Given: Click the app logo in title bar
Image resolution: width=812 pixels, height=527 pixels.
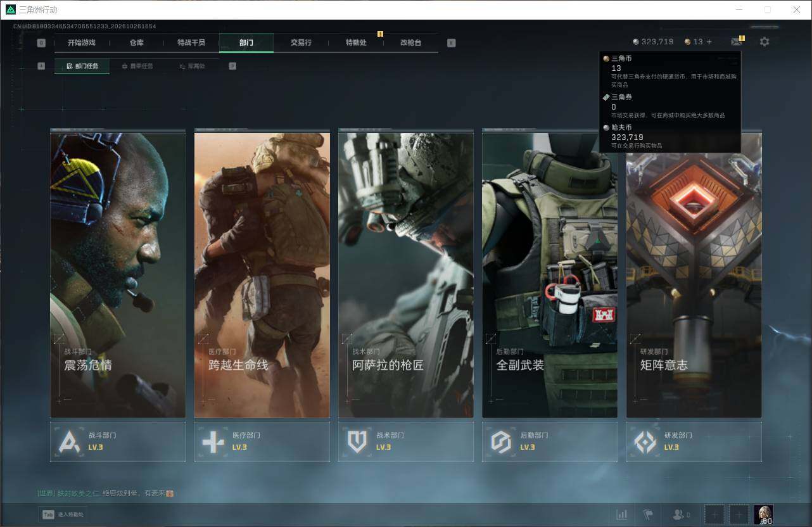Looking at the screenshot, I should tap(10, 10).
